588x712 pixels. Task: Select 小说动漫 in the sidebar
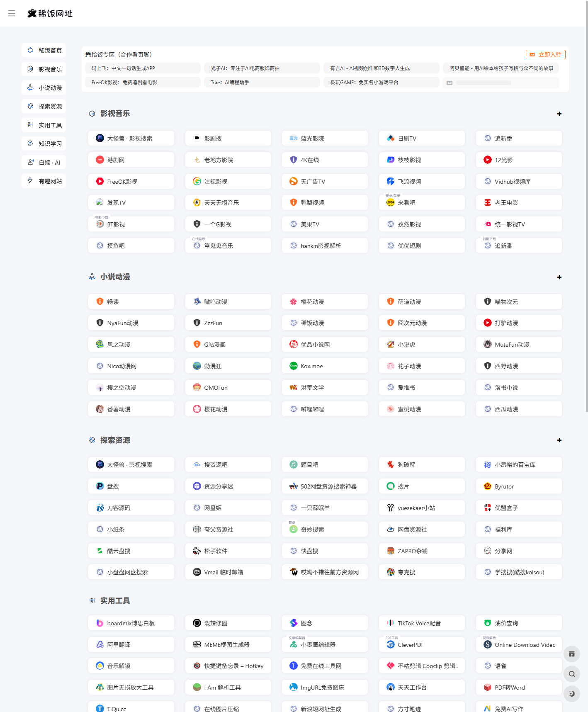point(44,87)
